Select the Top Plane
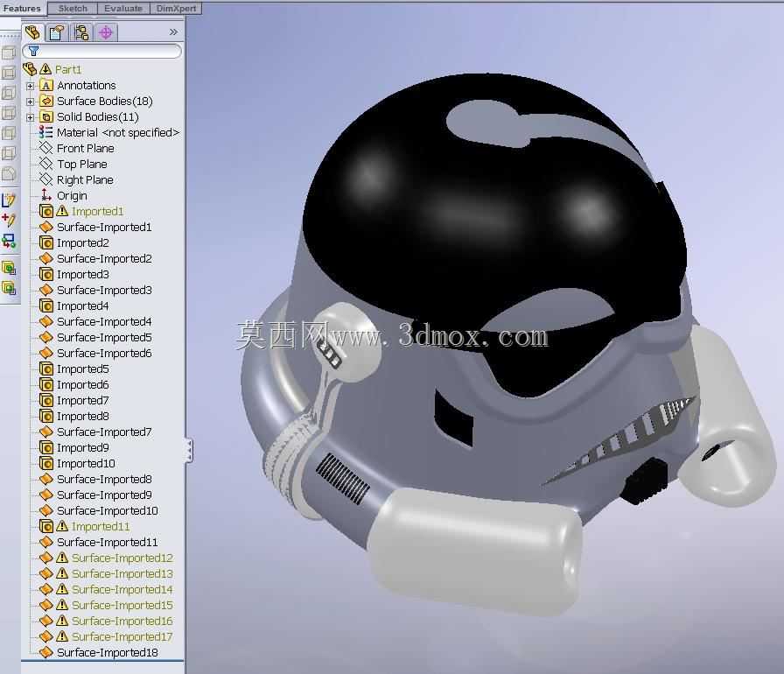784x674 pixels. point(82,164)
